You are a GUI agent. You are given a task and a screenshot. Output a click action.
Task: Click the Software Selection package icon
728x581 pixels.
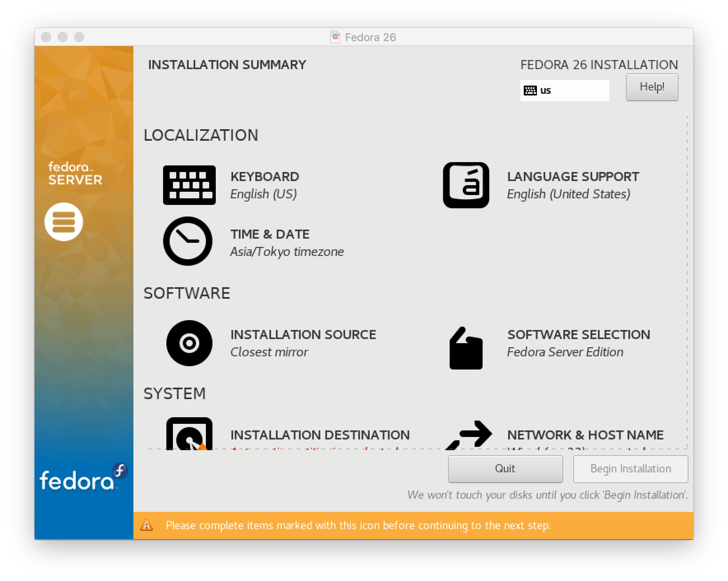pos(466,348)
